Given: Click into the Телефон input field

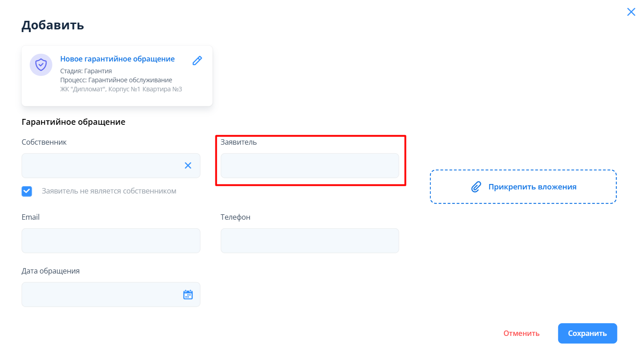Looking at the screenshot, I should pyautogui.click(x=309, y=241).
